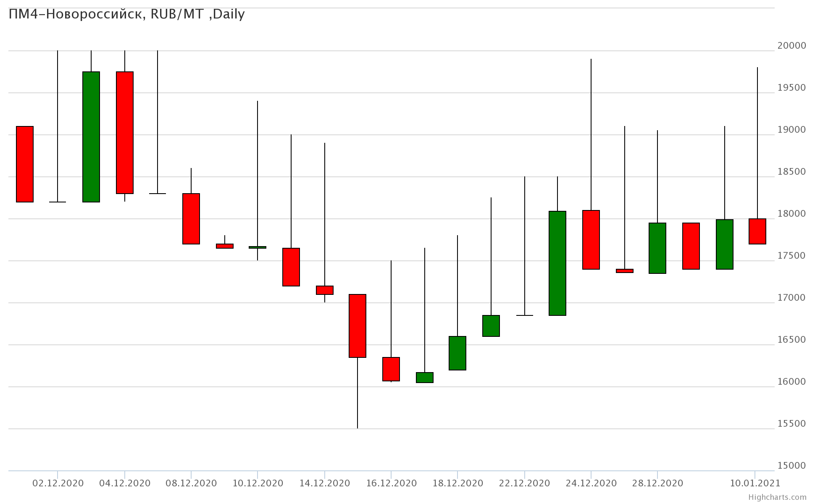Click the leftmost red candlestick
The height and width of the screenshot is (504, 815).
coord(25,164)
